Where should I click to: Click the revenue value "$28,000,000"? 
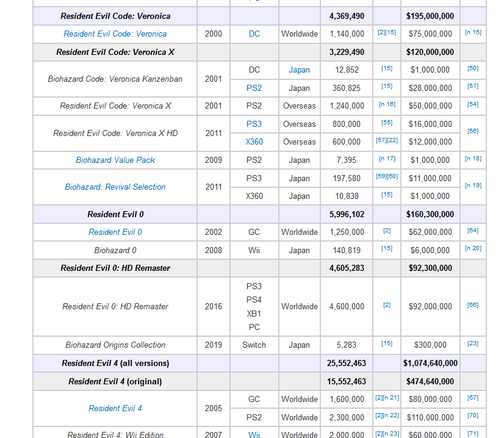[x=430, y=88]
